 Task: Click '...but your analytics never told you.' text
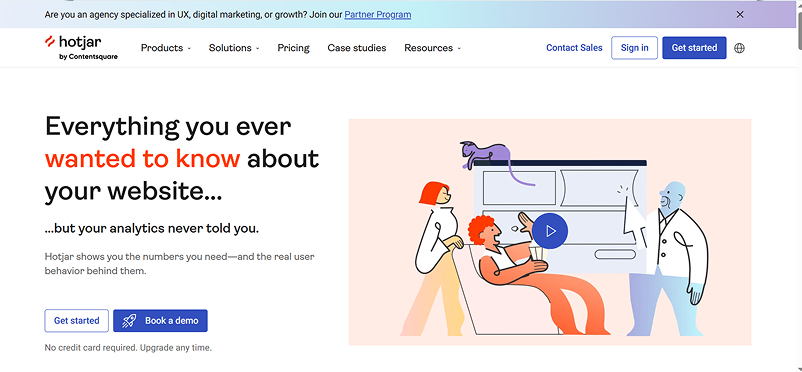152,228
